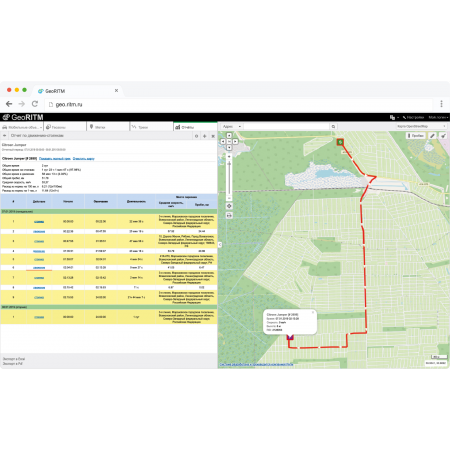Switch to the Геозоны tab
This screenshot has width=450, height=450.
65,127
